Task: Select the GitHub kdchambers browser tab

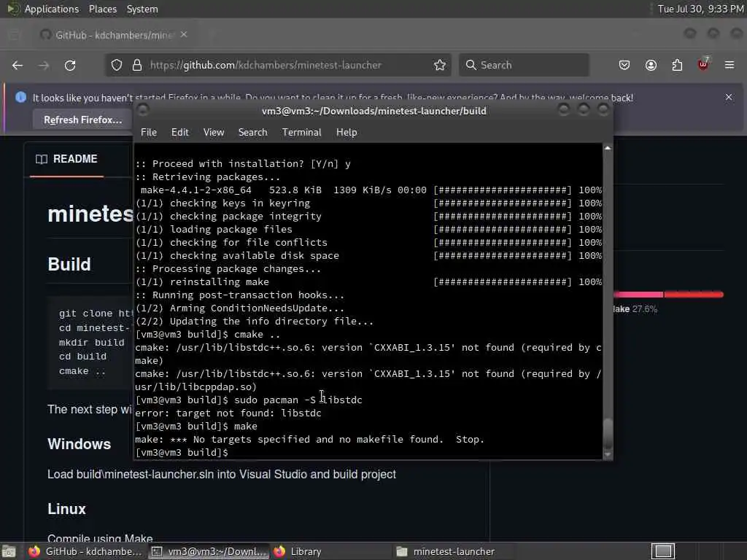Action: point(115,35)
